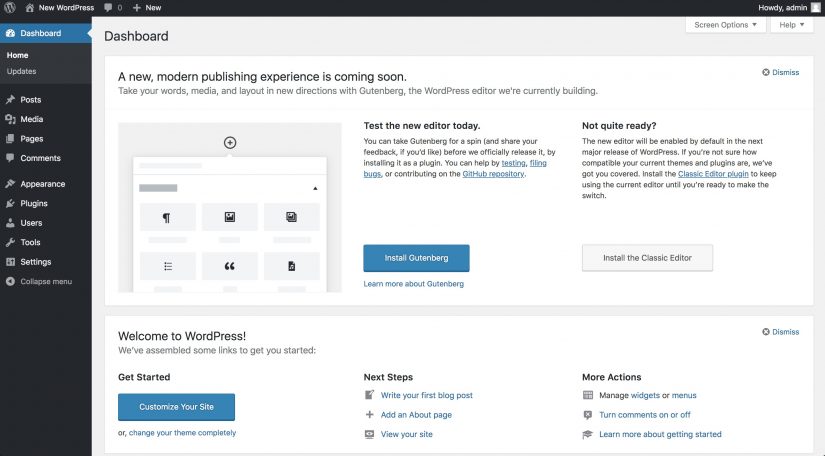Click the Dashboard gauge icon in sidebar

pos(10,33)
